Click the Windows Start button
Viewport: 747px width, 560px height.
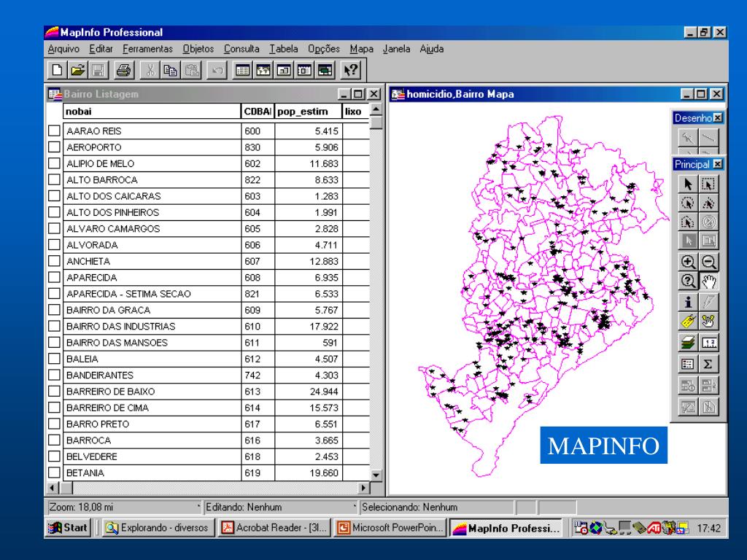point(68,528)
